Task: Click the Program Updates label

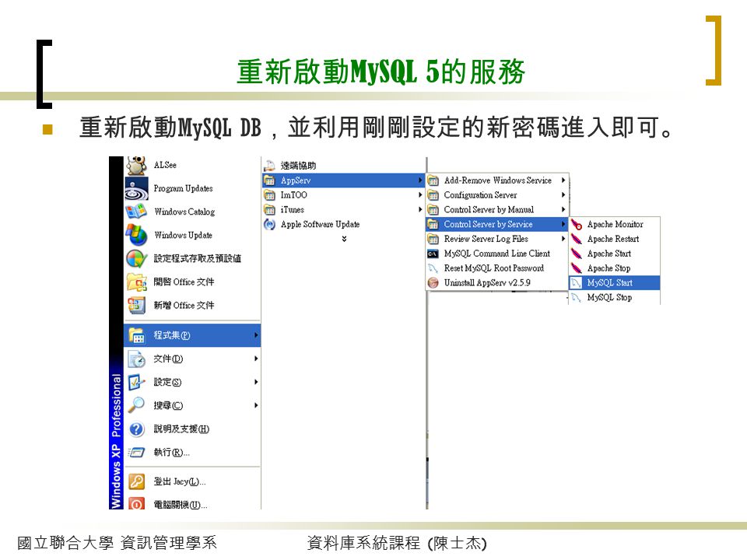Action: tap(184, 188)
